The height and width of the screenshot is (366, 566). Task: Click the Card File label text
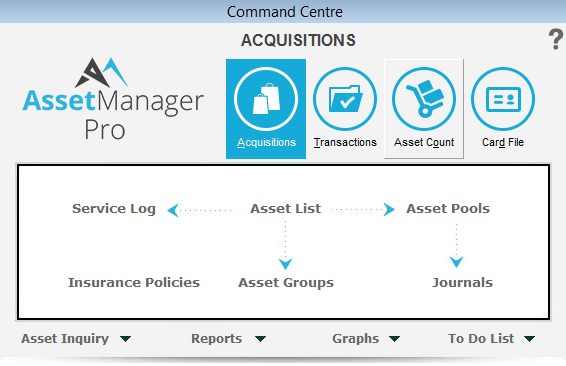(503, 143)
